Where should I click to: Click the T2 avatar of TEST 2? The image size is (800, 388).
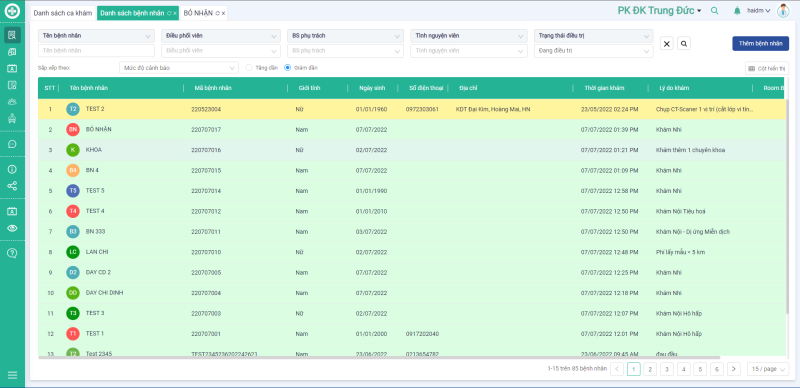pyautogui.click(x=73, y=109)
